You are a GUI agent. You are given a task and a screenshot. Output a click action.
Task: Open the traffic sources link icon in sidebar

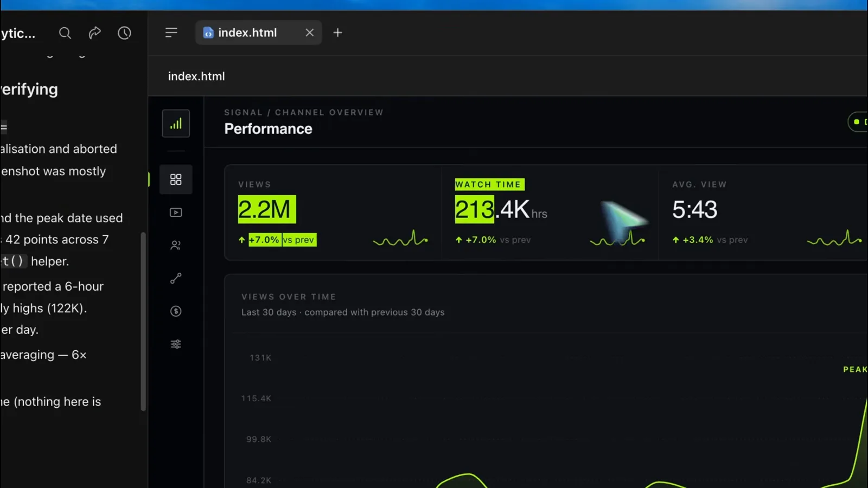pyautogui.click(x=176, y=278)
